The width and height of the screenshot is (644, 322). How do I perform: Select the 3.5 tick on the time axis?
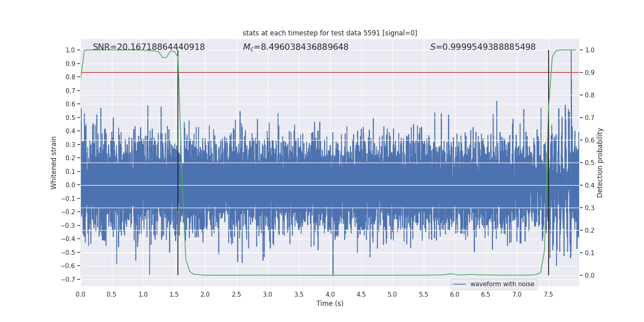pyautogui.click(x=299, y=295)
